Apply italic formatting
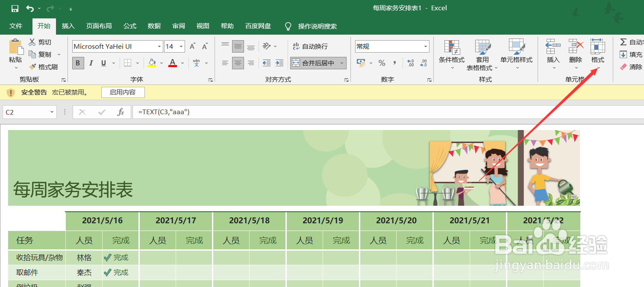Screen dimensions: 644x287 click(x=91, y=63)
